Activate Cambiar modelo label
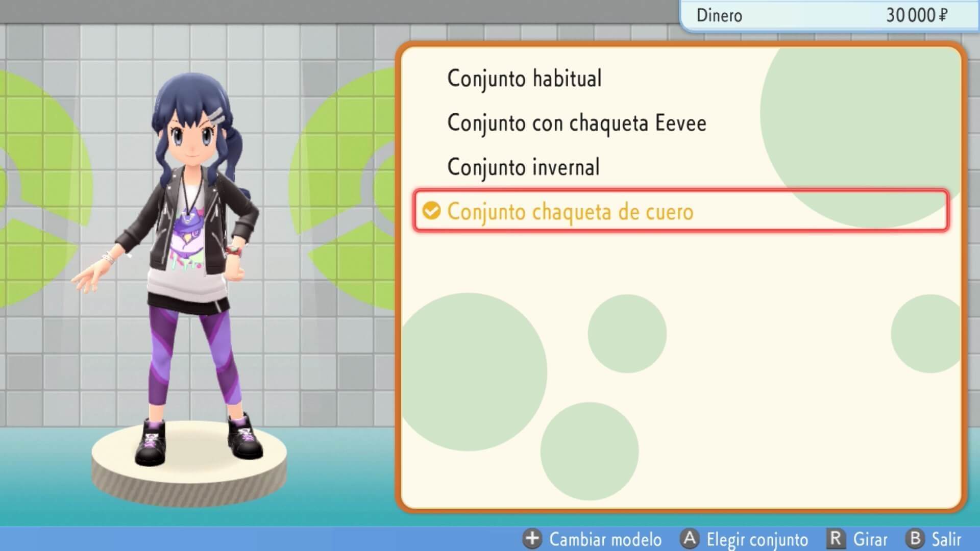This screenshot has height=551, width=980. click(x=605, y=539)
